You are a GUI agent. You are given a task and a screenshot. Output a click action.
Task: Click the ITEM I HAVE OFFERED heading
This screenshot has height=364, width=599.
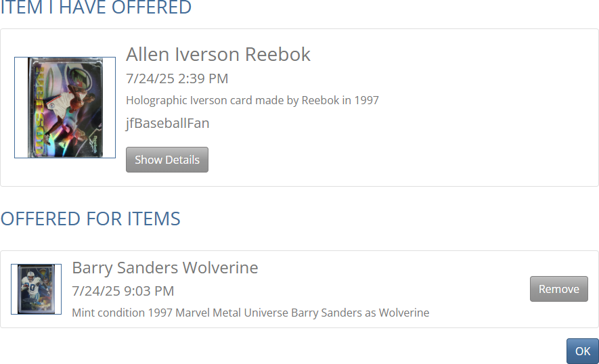coord(95,8)
